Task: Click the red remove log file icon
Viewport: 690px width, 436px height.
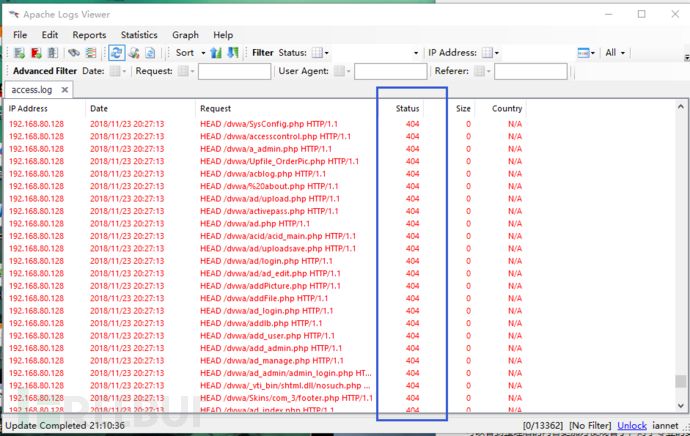Action: 36,53
